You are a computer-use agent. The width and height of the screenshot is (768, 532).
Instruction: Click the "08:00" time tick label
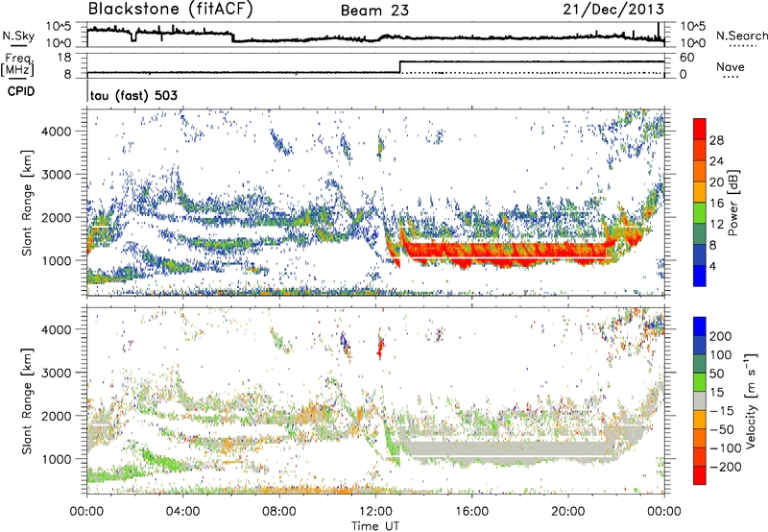click(278, 512)
